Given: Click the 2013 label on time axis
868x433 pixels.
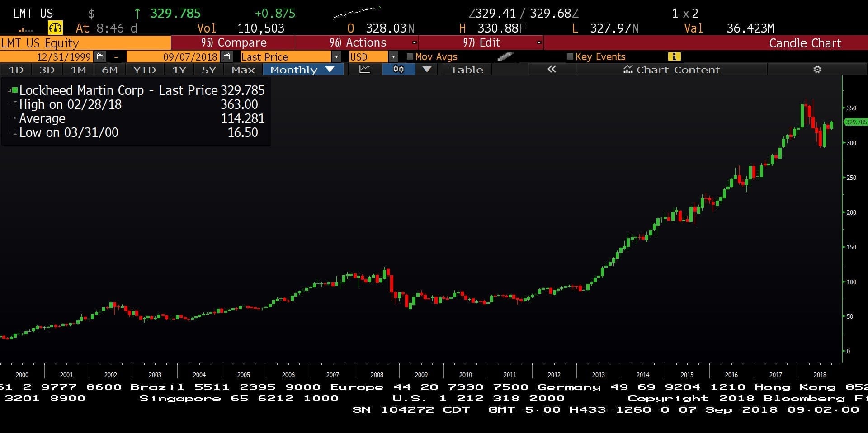Looking at the screenshot, I should pyautogui.click(x=598, y=375).
